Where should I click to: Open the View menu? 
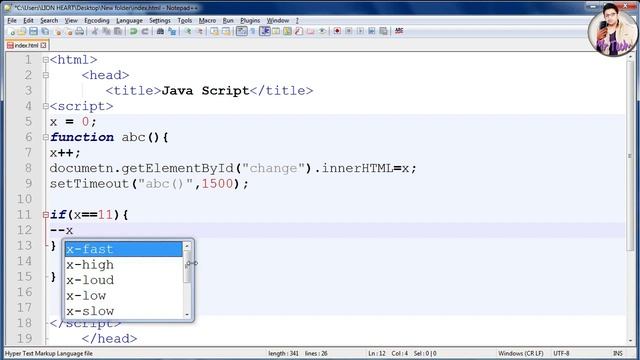click(x=71, y=20)
